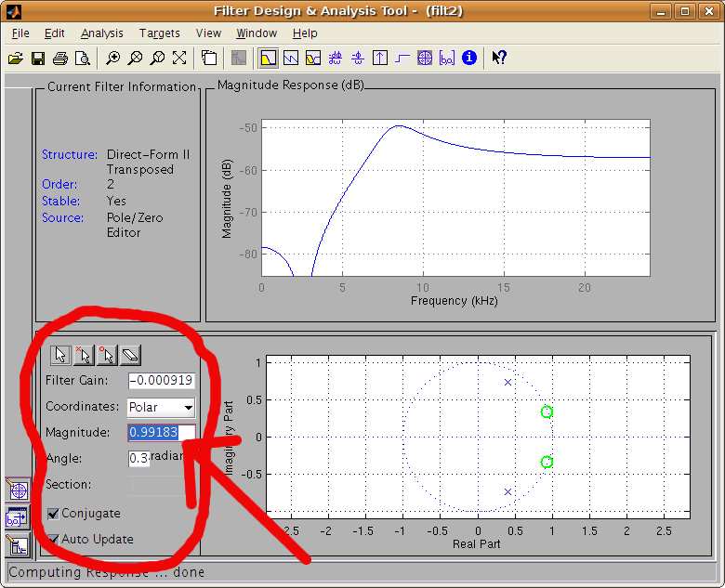Open the Window menu
The width and height of the screenshot is (725, 588).
point(257,33)
